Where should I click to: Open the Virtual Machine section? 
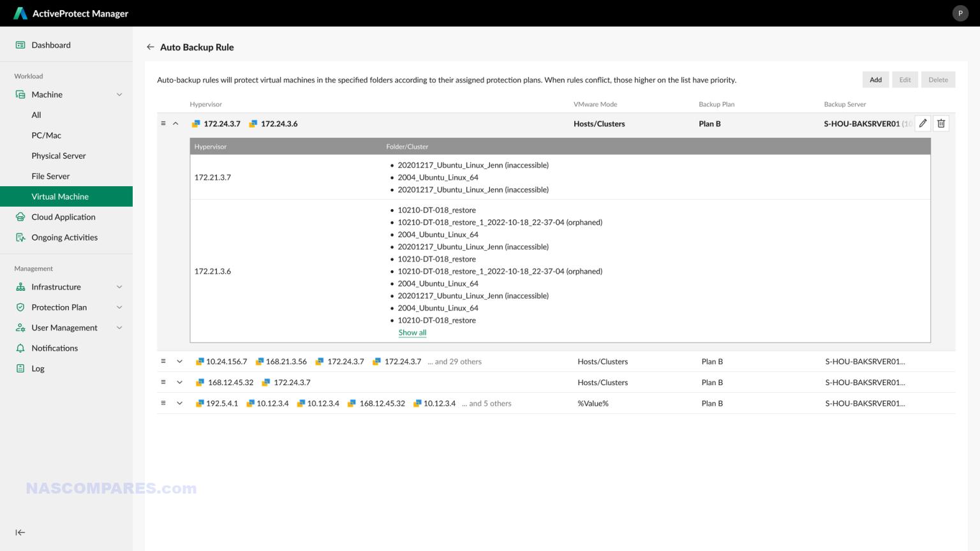pyautogui.click(x=60, y=196)
